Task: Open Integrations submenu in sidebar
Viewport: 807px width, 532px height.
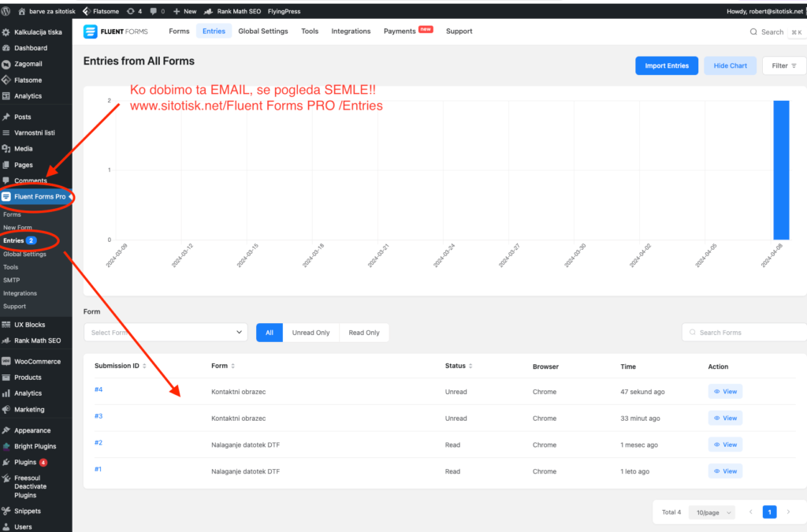Action: click(x=20, y=293)
